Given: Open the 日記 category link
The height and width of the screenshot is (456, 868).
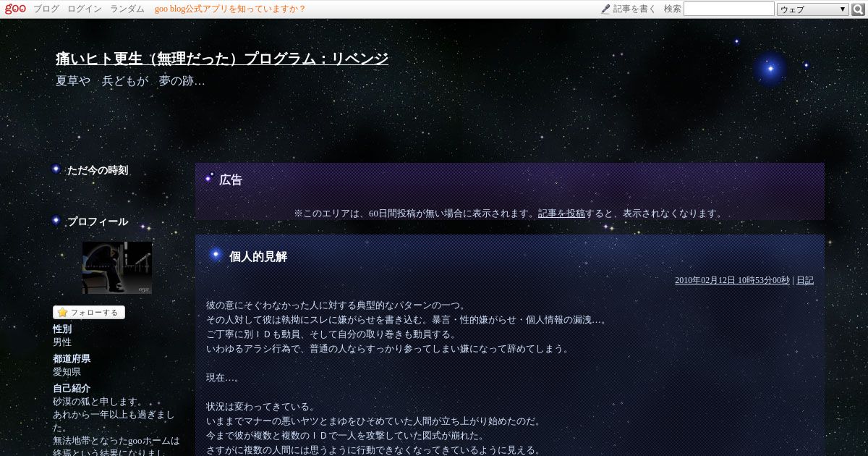Looking at the screenshot, I should (805, 280).
